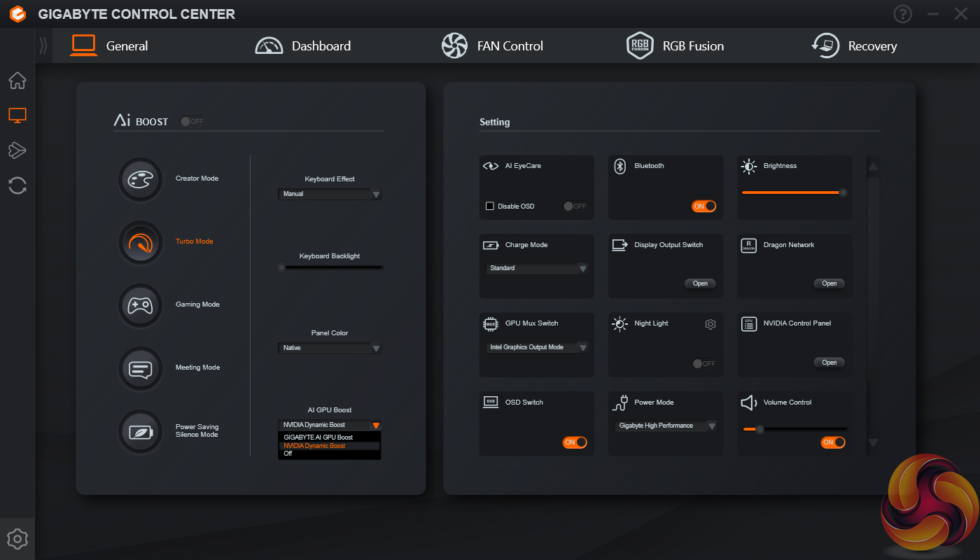Select NVIDIA Dynamic Boost in list
The height and width of the screenshot is (560, 980).
tap(330, 446)
